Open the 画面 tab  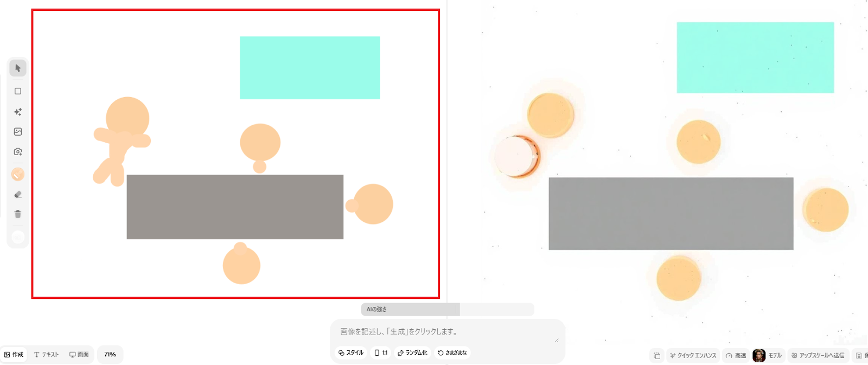(x=79, y=355)
